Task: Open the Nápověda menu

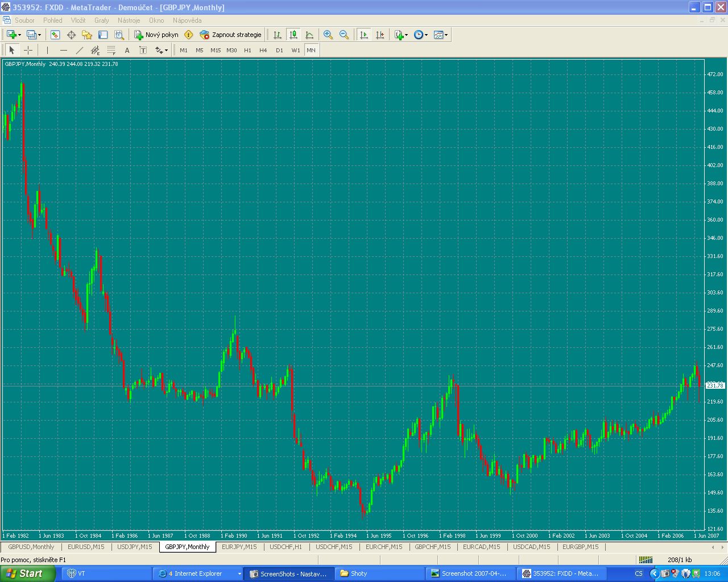Action: 187,20
